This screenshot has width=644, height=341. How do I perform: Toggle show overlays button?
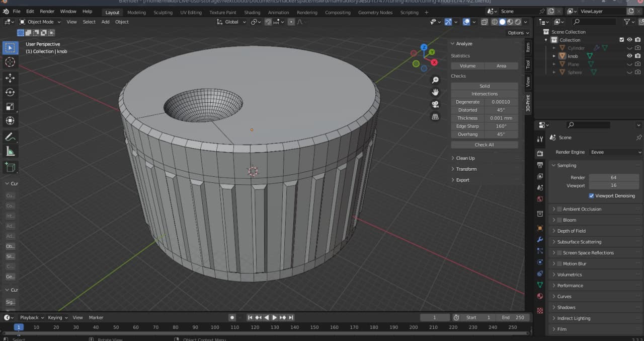466,22
